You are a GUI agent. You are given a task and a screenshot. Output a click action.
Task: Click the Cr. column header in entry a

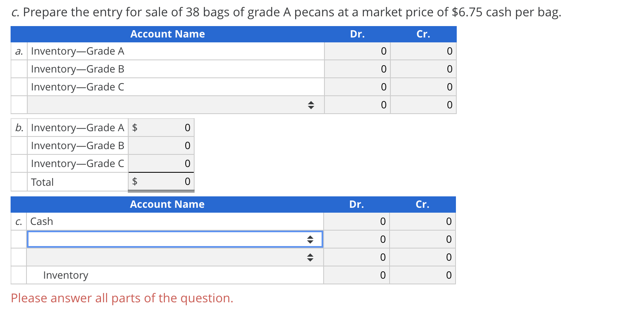click(423, 34)
